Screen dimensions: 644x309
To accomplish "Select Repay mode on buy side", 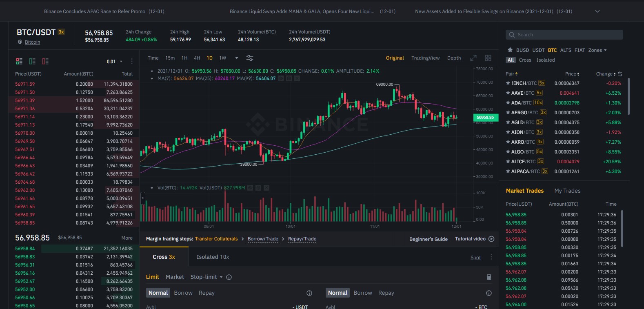I will click(207, 293).
